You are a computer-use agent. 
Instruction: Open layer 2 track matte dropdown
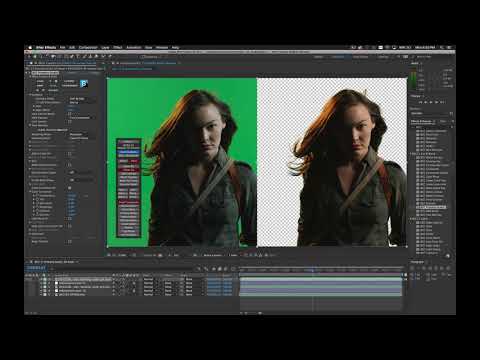tap(169, 283)
